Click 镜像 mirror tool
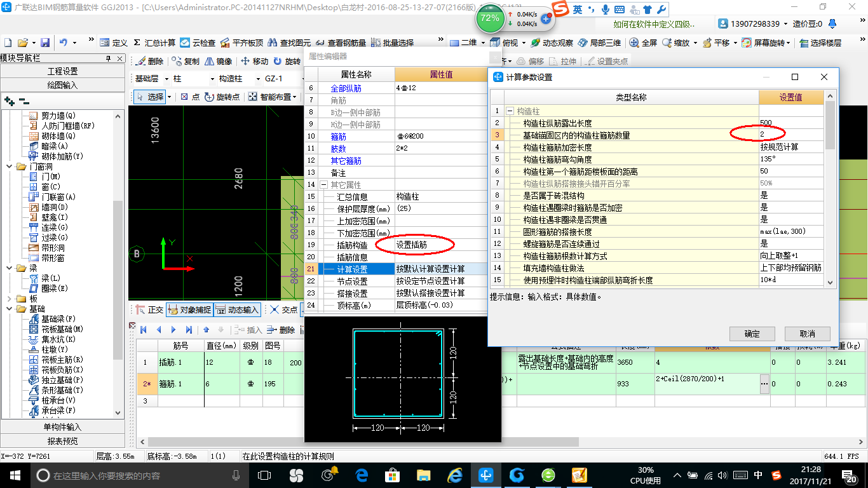This screenshot has height=488, width=868. [x=219, y=62]
